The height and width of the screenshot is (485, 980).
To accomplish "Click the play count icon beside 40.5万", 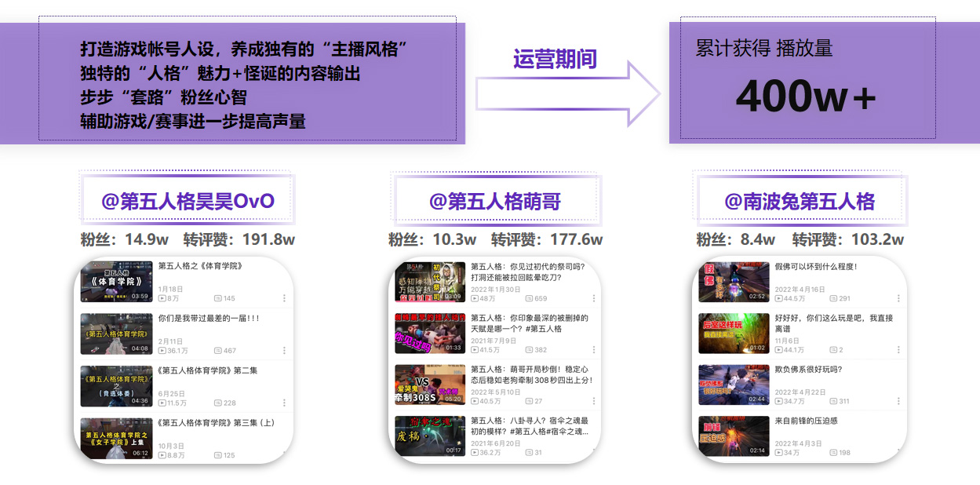I will click(475, 401).
